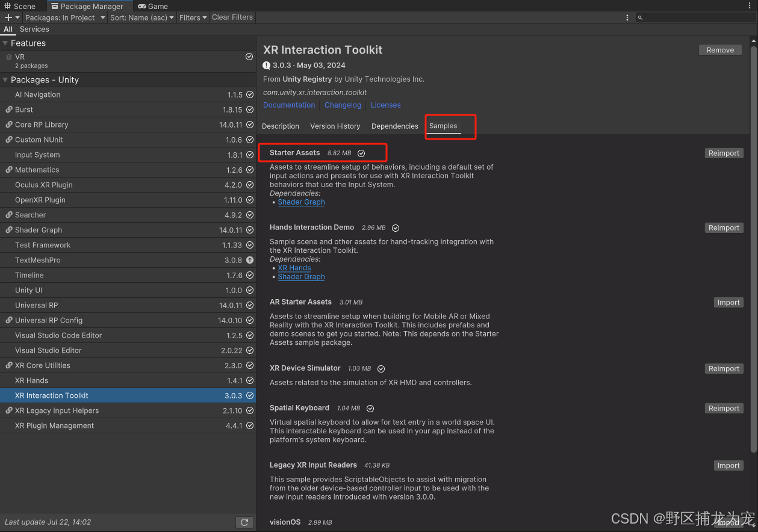Click the Remove package button
Viewport: 758px width, 532px height.
(x=720, y=50)
